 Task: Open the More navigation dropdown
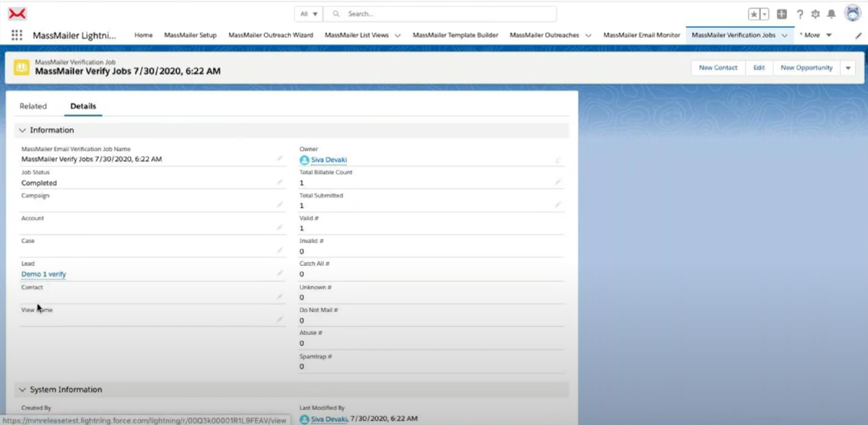(816, 35)
